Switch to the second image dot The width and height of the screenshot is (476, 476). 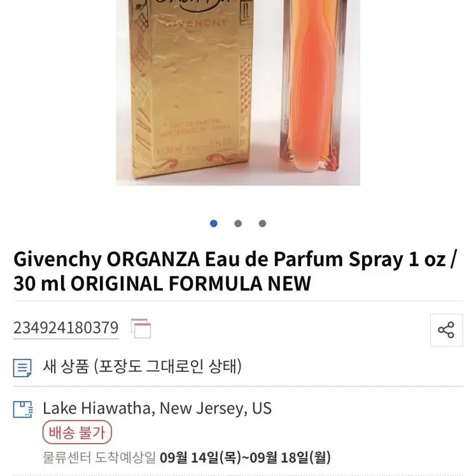238,223
